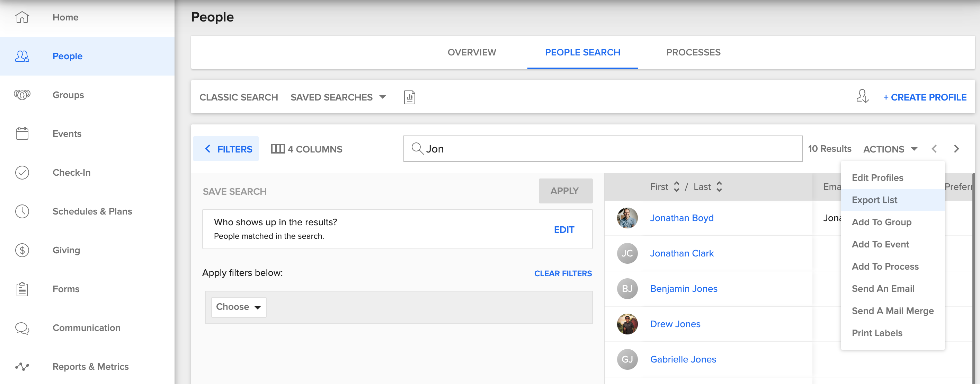Expand the Choose filter dropdown
The image size is (980, 384).
click(238, 307)
